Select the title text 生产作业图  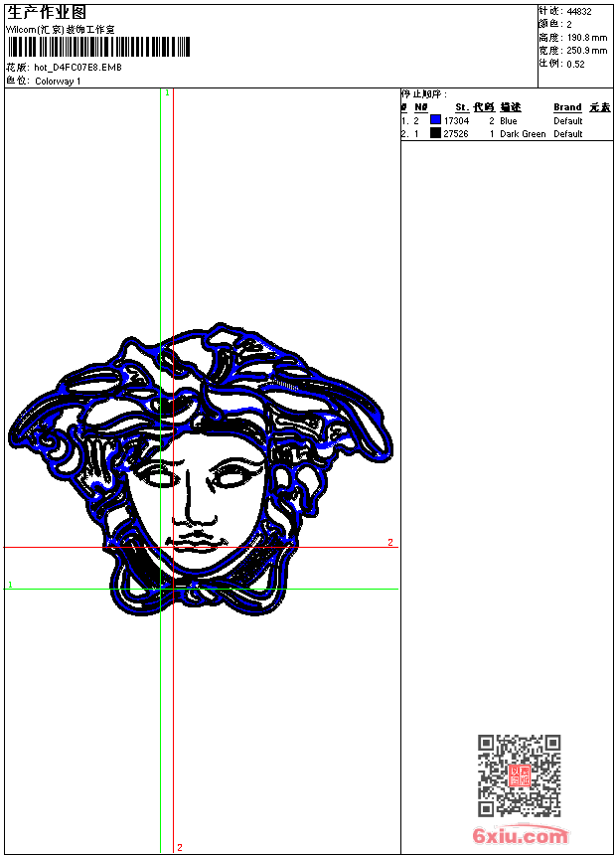click(47, 13)
